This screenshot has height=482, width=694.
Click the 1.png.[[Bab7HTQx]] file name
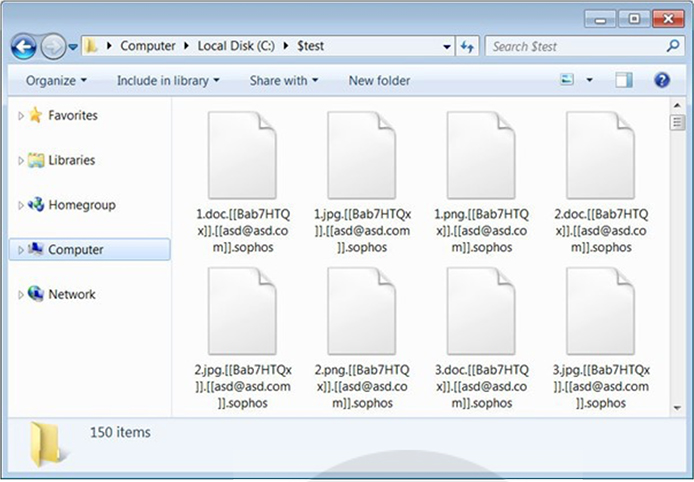482,231
